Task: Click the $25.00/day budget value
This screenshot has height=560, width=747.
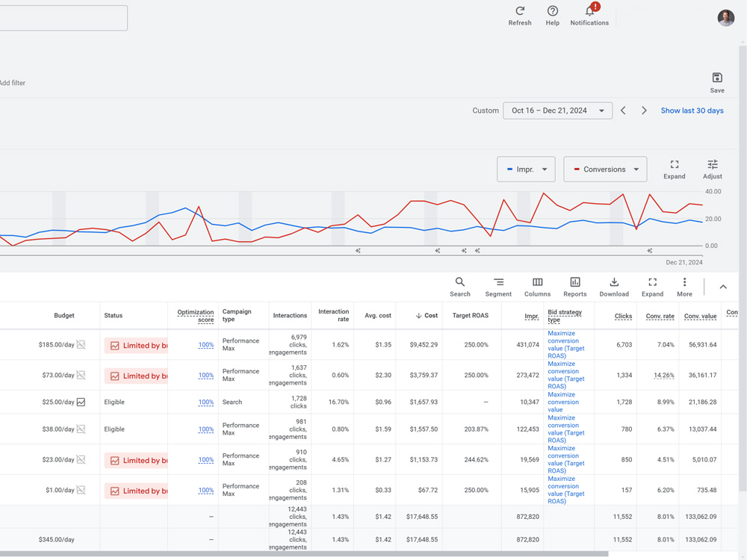Action: pos(58,402)
